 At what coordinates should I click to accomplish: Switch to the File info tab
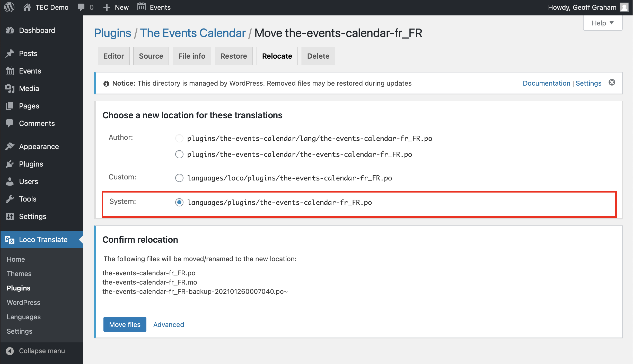[192, 56]
